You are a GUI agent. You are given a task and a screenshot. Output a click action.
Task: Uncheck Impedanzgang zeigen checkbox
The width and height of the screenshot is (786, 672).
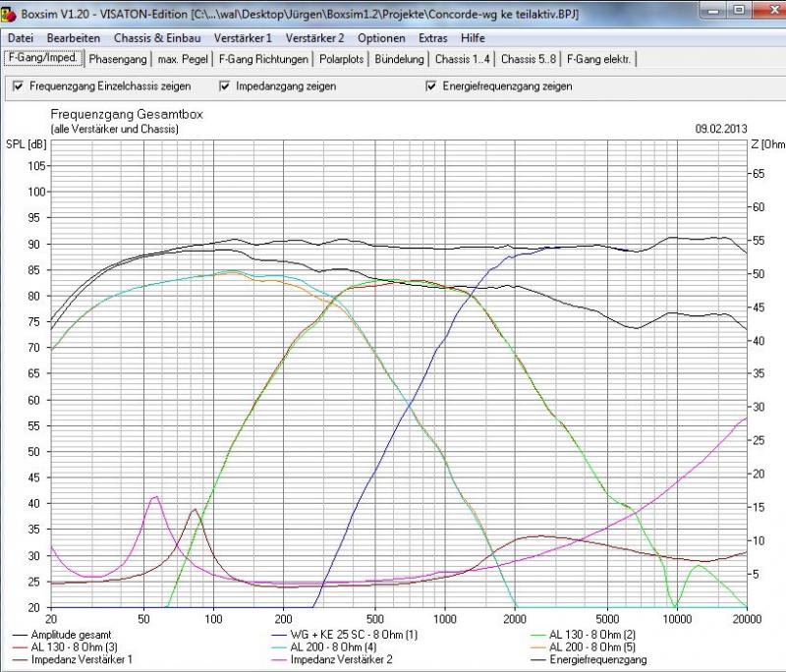coord(224,86)
